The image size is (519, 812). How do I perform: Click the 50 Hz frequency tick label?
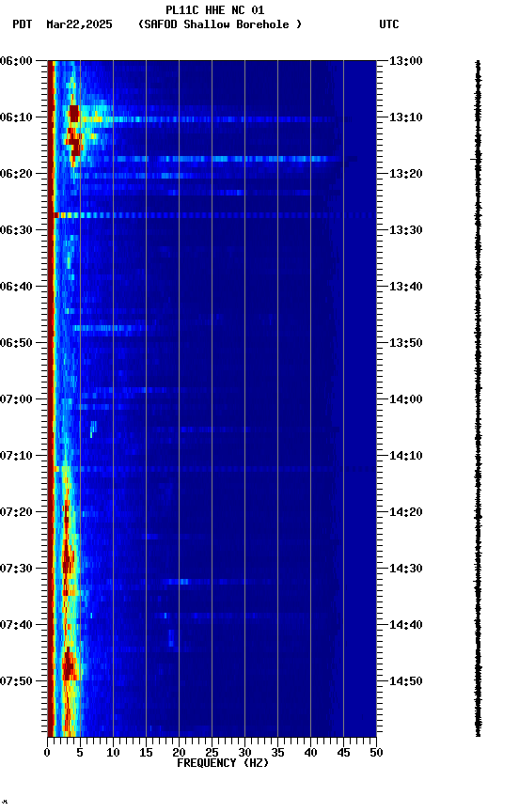coord(376,753)
